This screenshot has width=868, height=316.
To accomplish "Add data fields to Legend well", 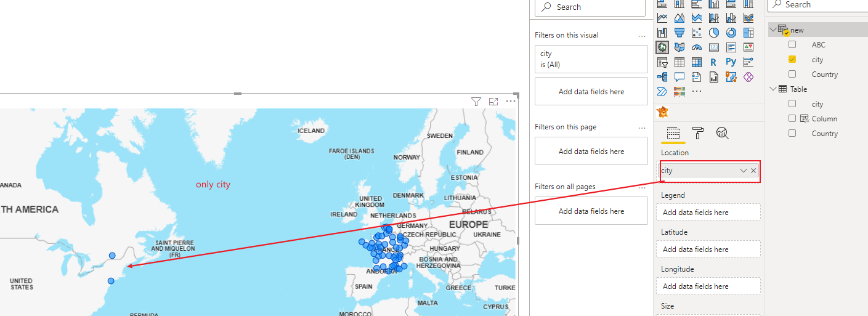I will [x=708, y=213].
